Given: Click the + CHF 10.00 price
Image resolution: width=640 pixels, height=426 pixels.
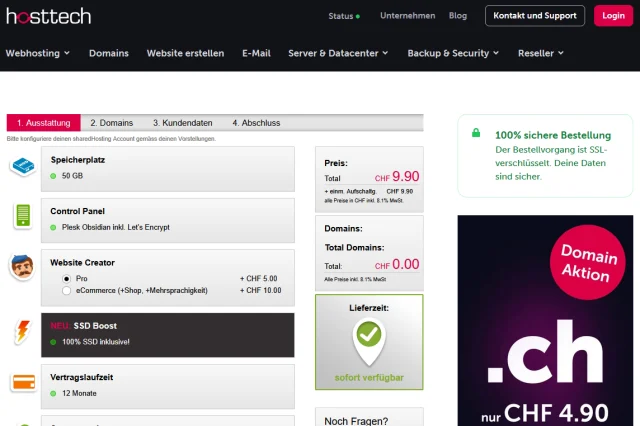Looking at the screenshot, I should (x=261, y=291).
